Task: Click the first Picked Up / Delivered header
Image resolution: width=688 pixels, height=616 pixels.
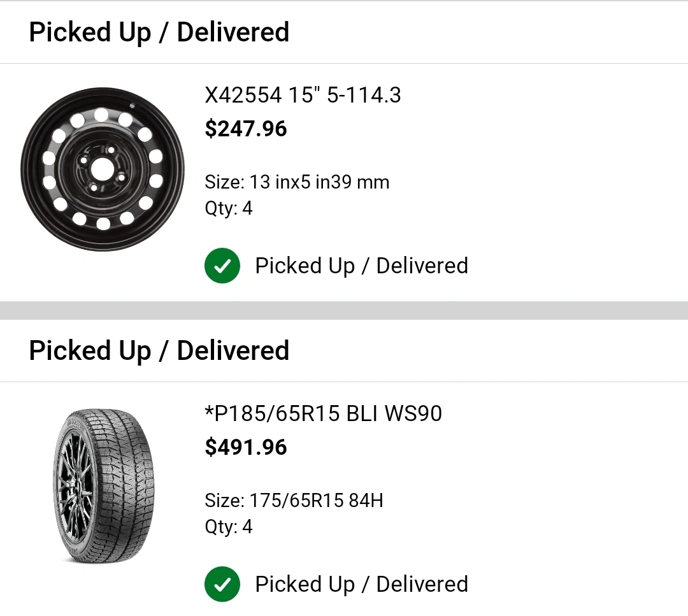Action: click(x=159, y=32)
